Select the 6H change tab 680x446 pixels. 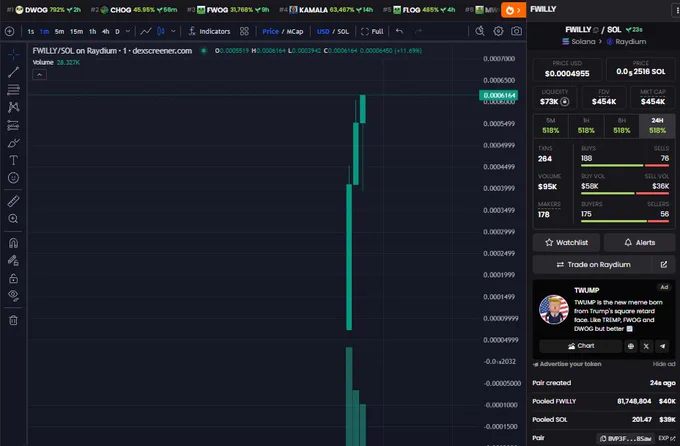point(621,126)
